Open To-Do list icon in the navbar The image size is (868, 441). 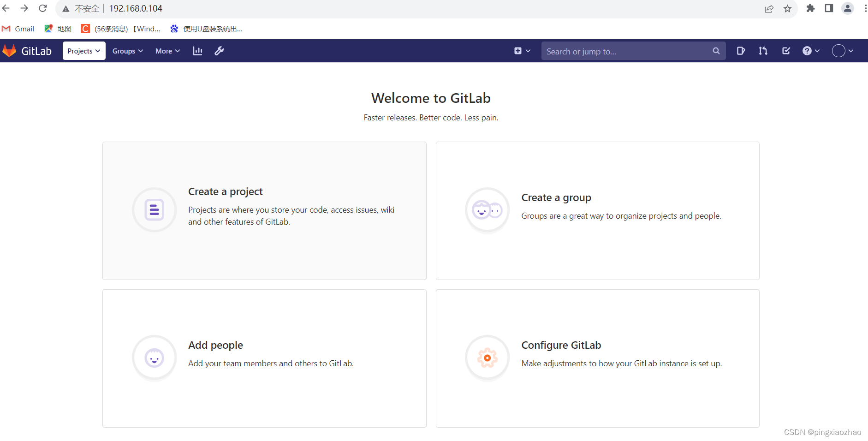[786, 51]
